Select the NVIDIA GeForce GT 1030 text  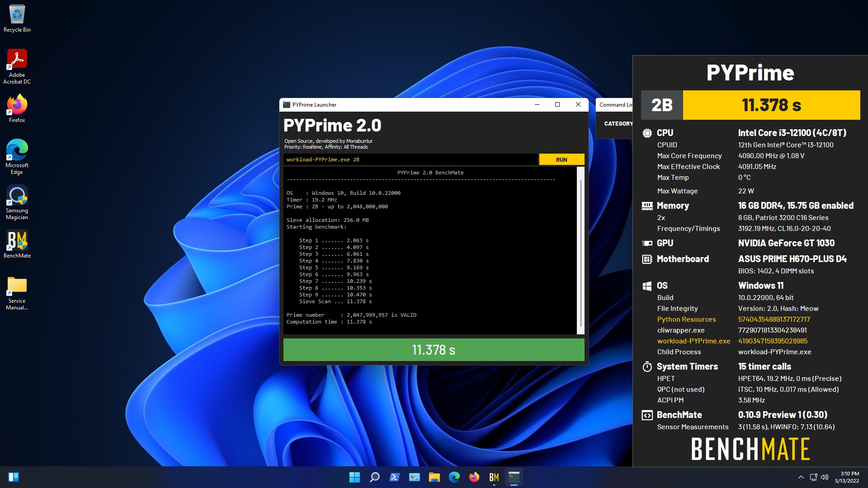point(786,243)
